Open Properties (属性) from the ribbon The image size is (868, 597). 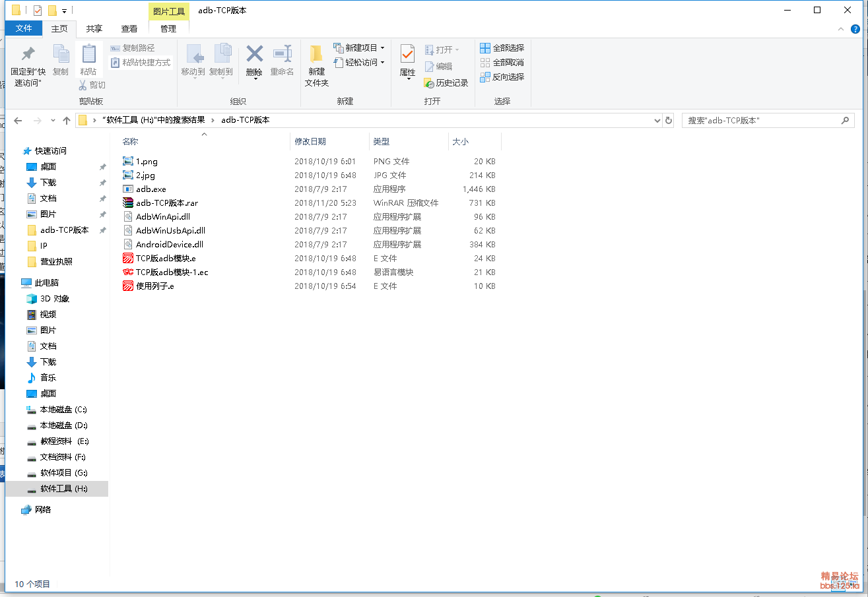pyautogui.click(x=407, y=55)
